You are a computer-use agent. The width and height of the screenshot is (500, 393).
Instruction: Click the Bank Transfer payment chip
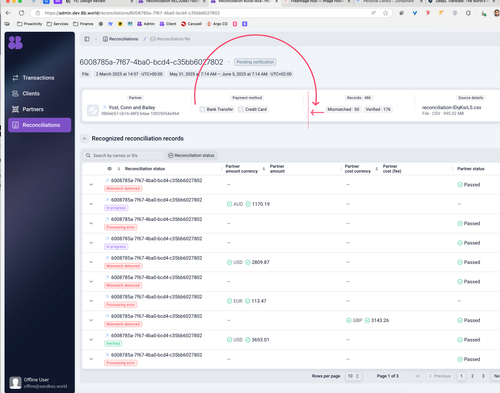click(217, 109)
